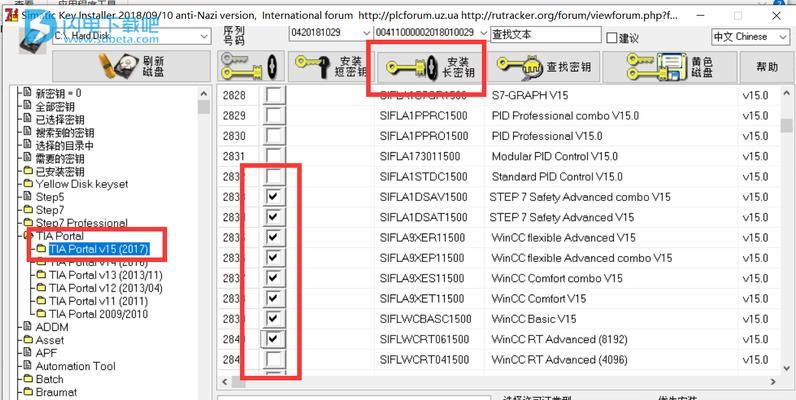
Task: Click the document icon beside ADDM
Action: point(28,326)
